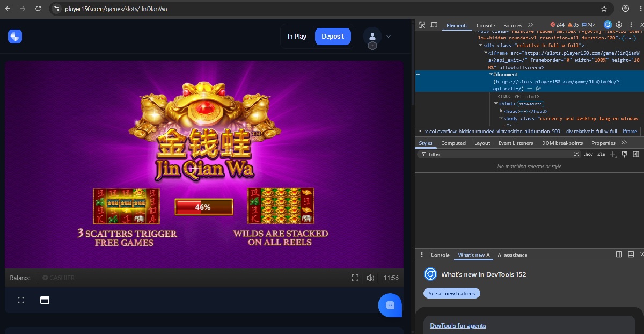Activate the inspect element picker
Image resolution: width=644 pixels, height=334 pixels.
tap(422, 25)
